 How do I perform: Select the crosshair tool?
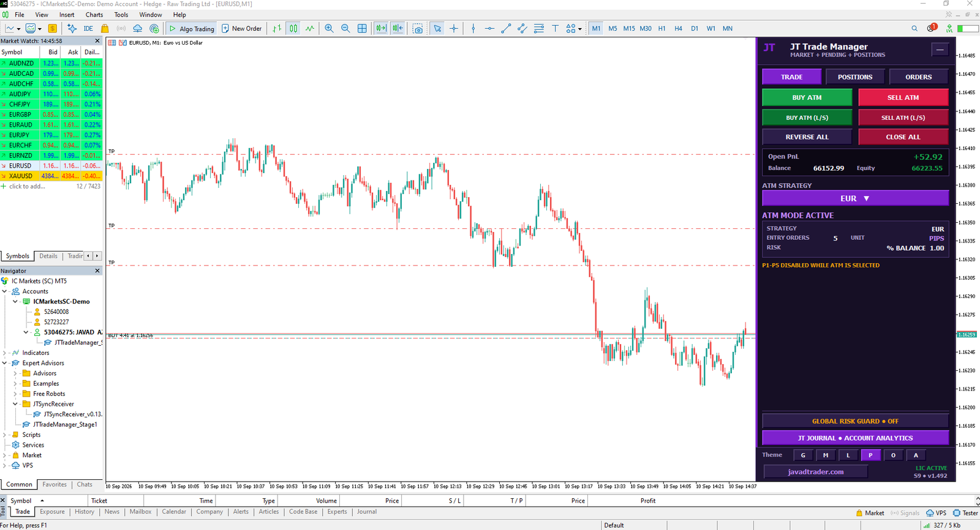point(454,28)
